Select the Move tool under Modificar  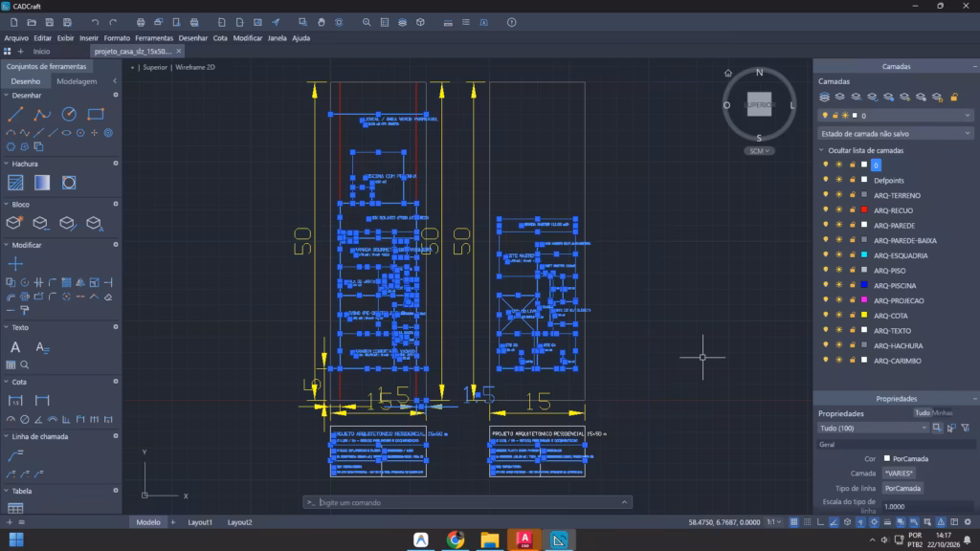15,264
